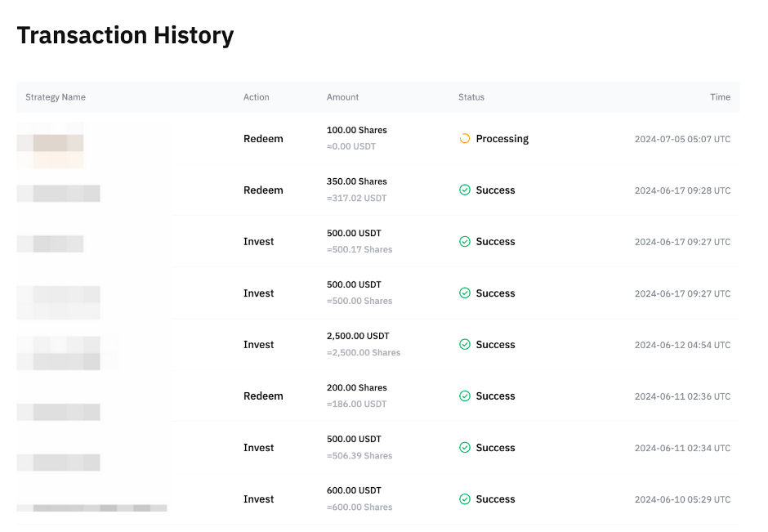
Task: Click the Strategy Name column header
Action: (56, 97)
